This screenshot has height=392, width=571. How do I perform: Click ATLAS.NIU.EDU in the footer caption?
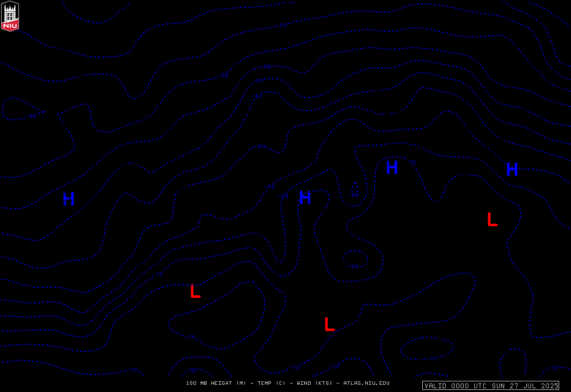pos(366,383)
